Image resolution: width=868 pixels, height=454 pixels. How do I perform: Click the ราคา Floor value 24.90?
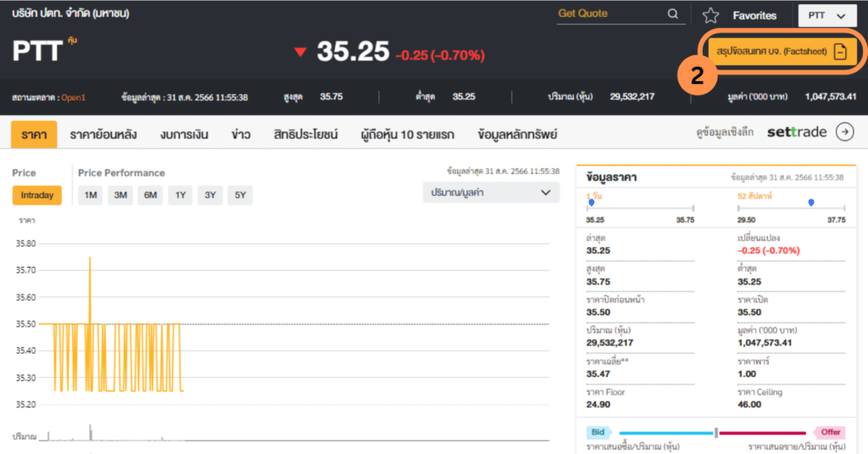(x=598, y=405)
